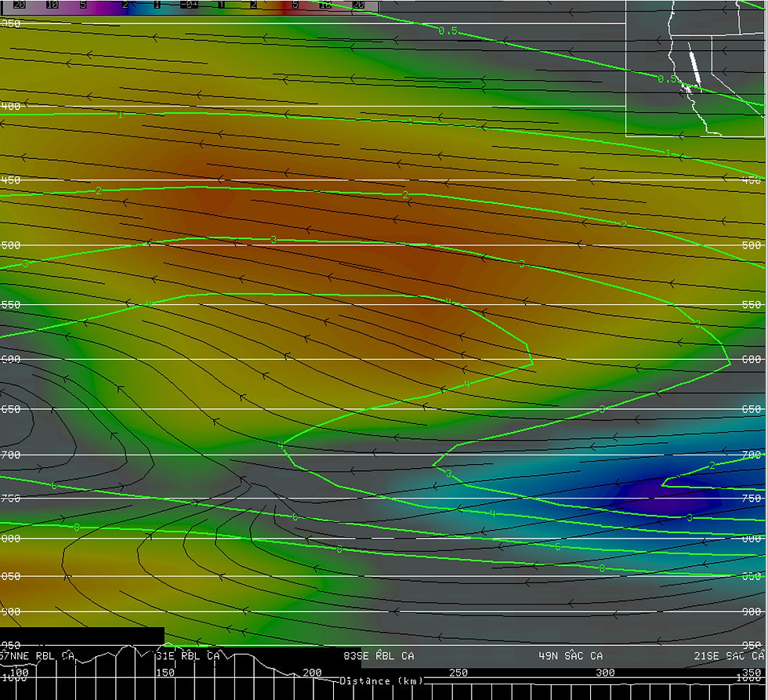Click the 200 distance tick label
Viewport: 768px width, 700px height.
(312, 673)
